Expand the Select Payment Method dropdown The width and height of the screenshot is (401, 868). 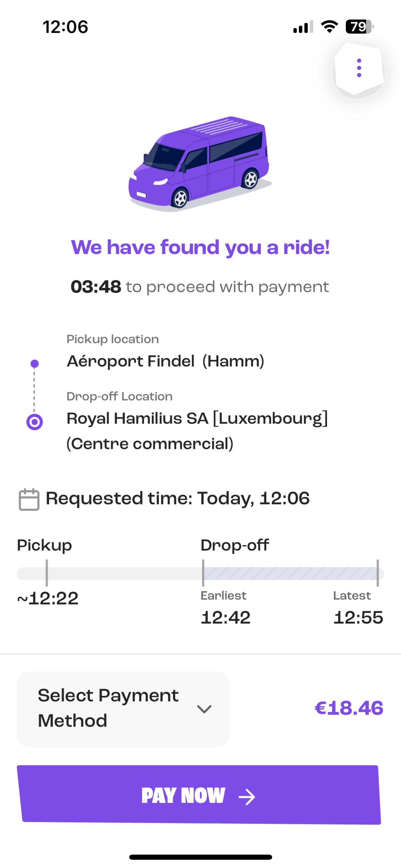click(123, 709)
